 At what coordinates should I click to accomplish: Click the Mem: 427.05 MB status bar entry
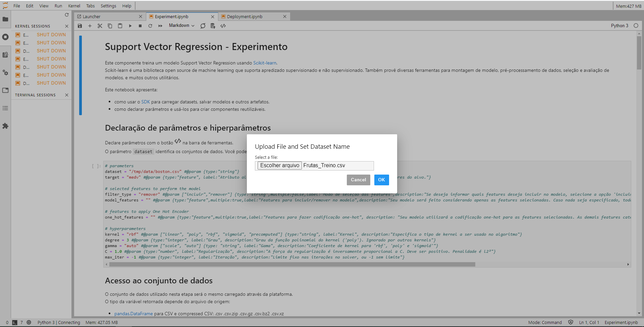coord(102,322)
